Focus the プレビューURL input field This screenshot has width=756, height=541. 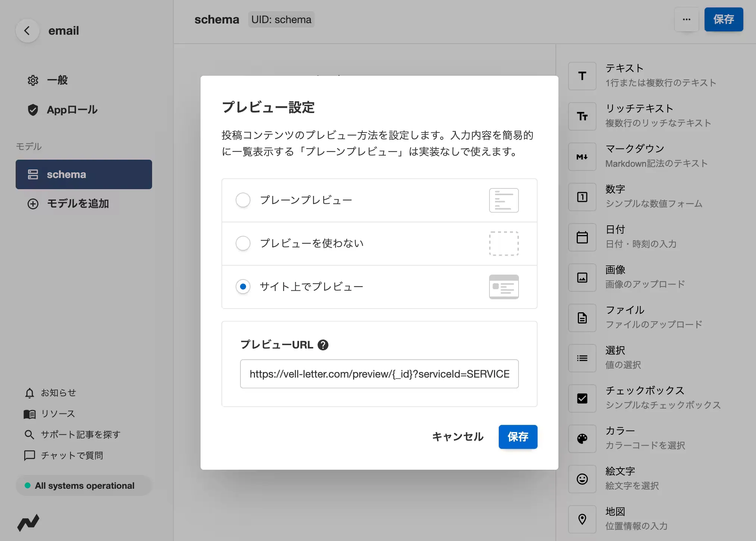379,374
